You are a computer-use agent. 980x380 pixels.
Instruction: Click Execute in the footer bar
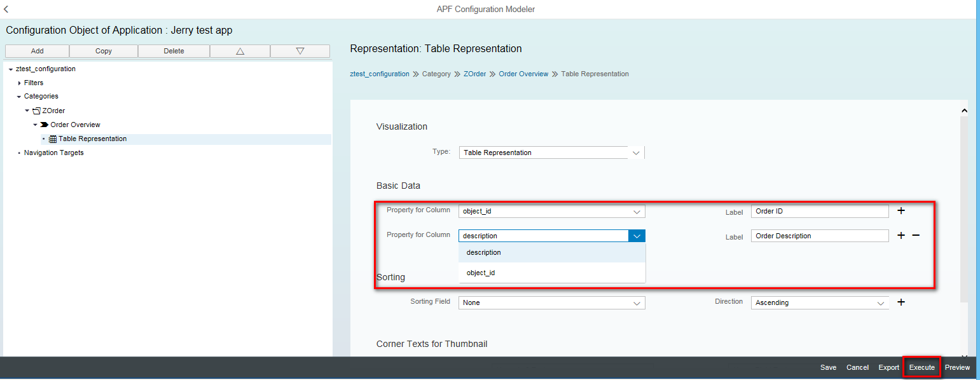(921, 367)
